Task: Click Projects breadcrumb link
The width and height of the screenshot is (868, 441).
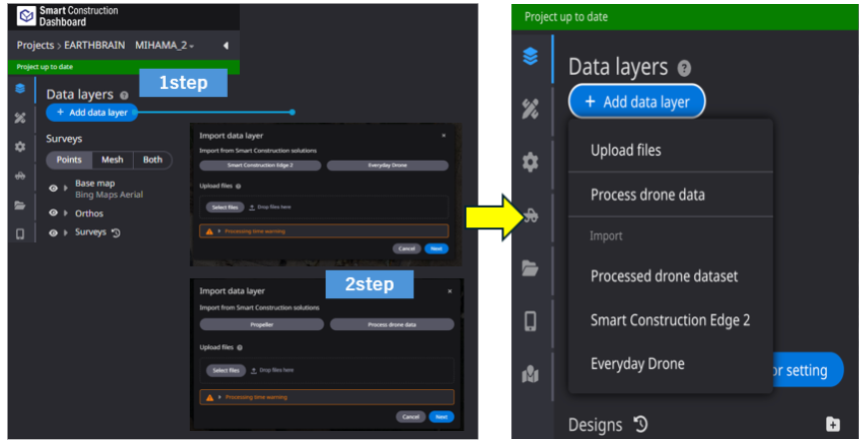Action: [35, 45]
